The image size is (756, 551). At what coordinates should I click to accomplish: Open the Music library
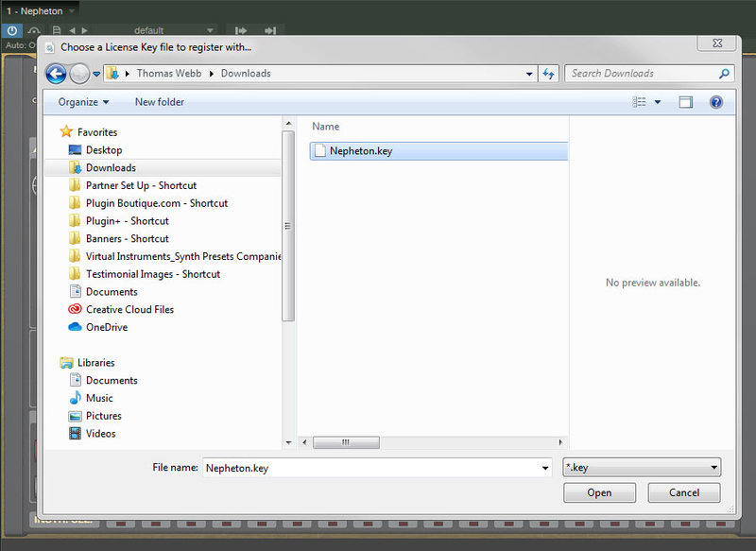click(99, 398)
